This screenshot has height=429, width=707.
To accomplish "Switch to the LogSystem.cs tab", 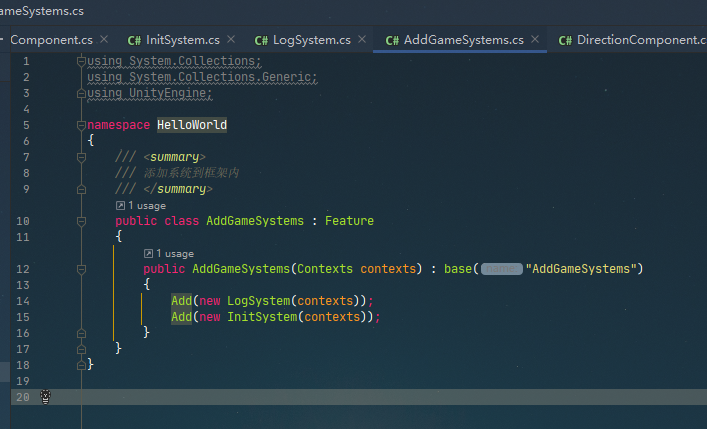I will click(312, 40).
